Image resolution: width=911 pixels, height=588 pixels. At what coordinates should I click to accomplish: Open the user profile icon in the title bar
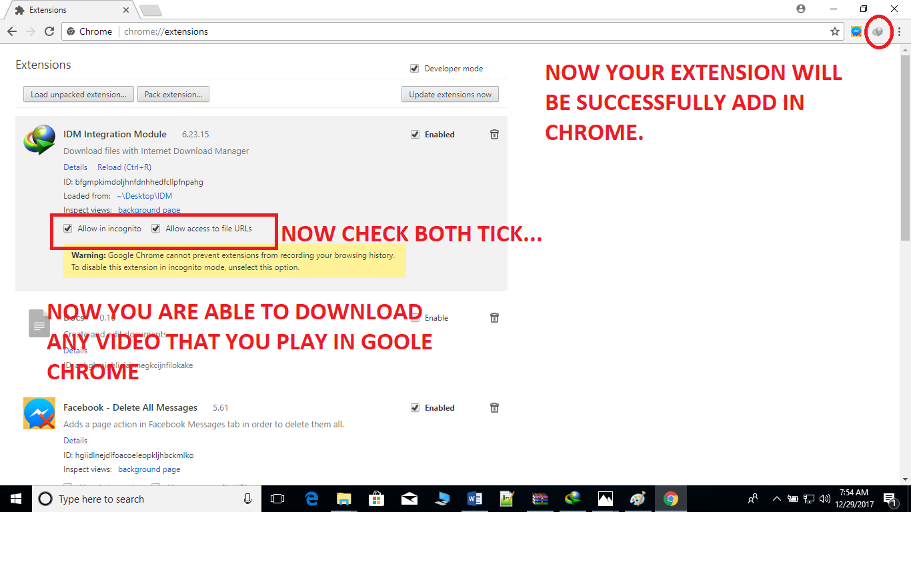(800, 9)
